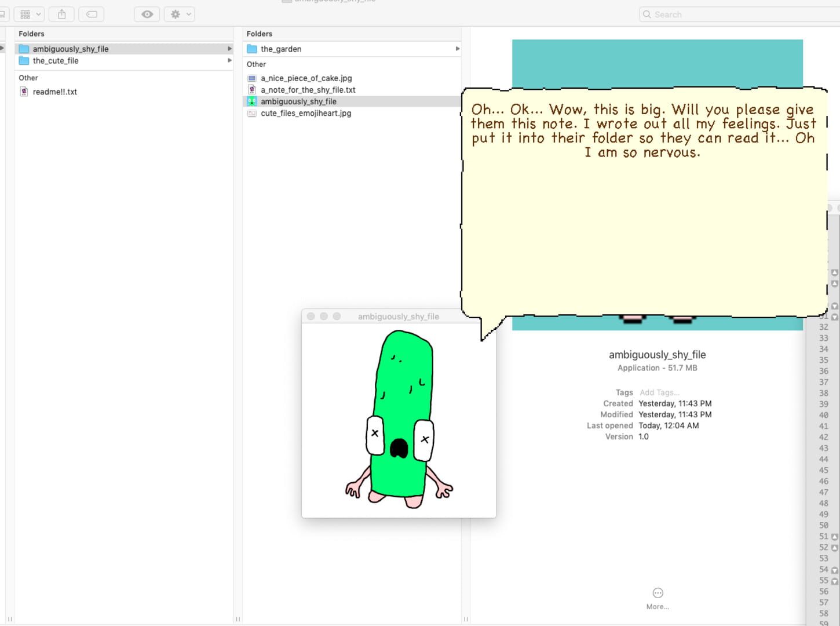Click the Share toolbar button
Screen dimensions: 840x626
pyautogui.click(x=61, y=14)
